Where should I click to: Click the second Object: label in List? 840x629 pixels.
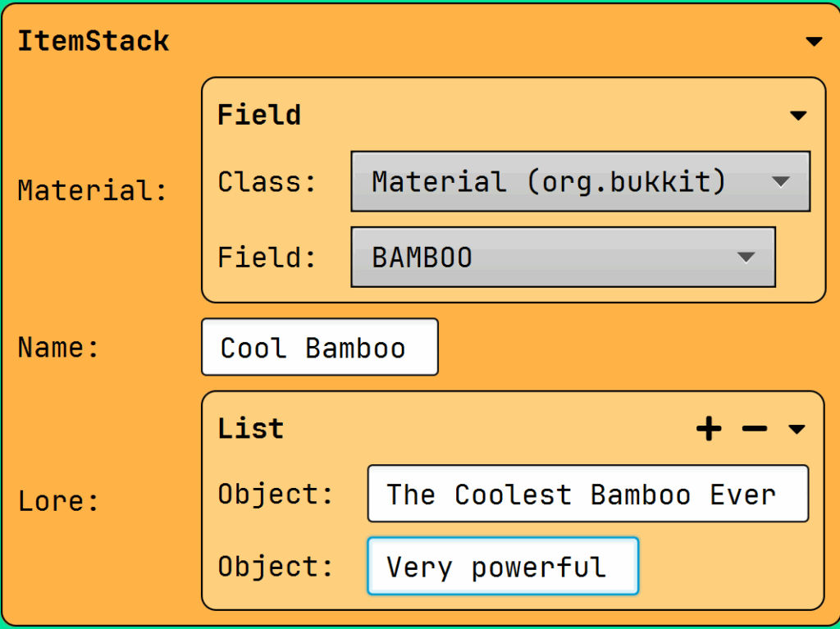[x=276, y=567]
